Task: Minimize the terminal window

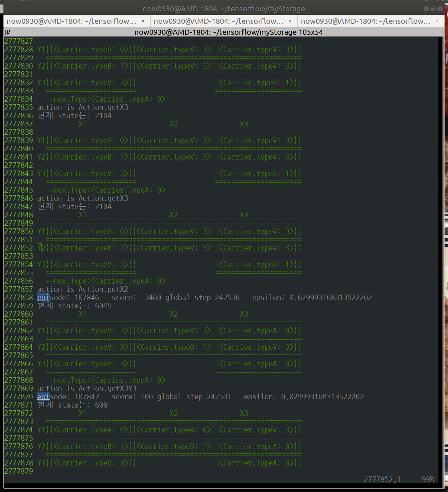Action: [426, 9]
